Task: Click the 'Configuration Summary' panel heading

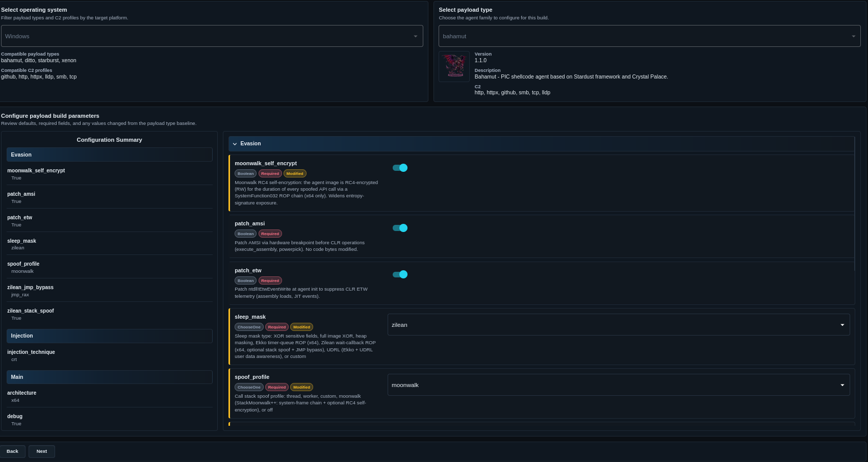Action: 110,140
